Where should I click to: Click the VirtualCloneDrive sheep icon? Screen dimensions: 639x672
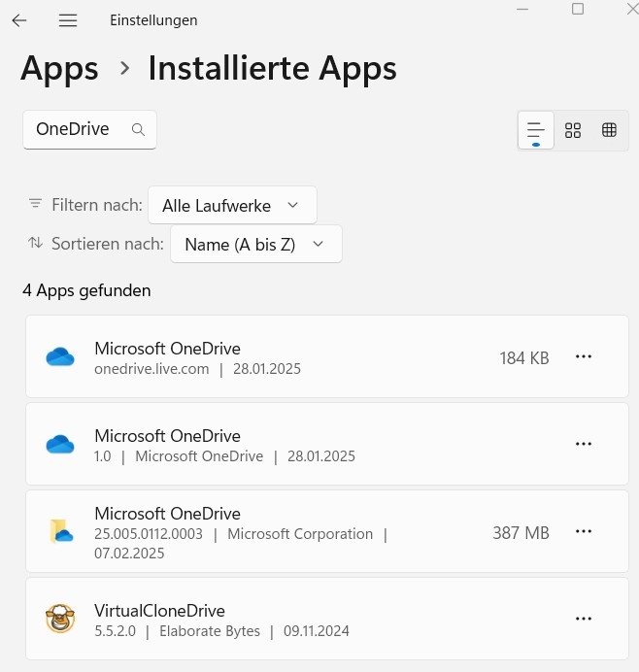click(x=60, y=619)
